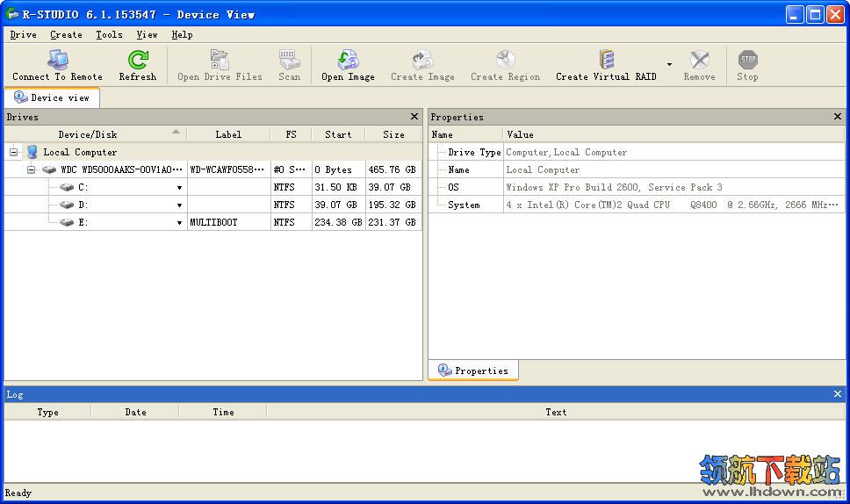
Task: Open the dropdown arrow on C: row
Action: [179, 188]
